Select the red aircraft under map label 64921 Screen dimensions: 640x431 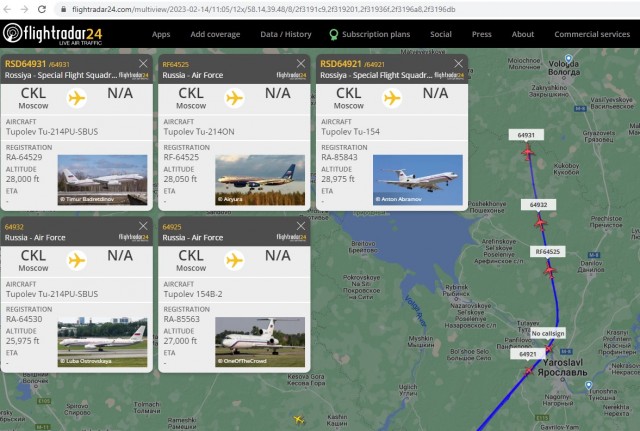pos(529,371)
